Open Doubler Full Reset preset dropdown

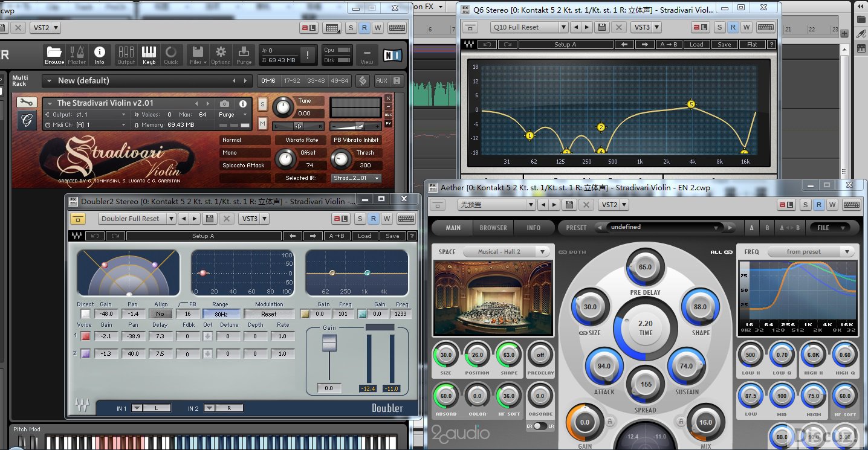point(137,219)
